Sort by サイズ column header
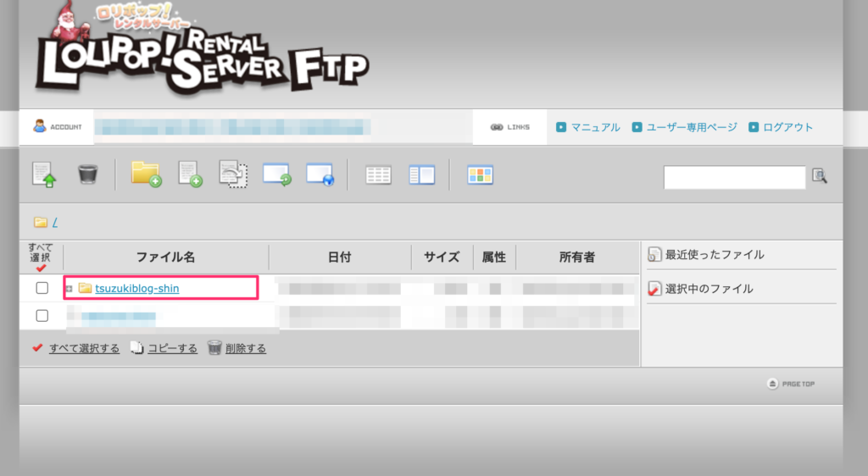 point(442,257)
